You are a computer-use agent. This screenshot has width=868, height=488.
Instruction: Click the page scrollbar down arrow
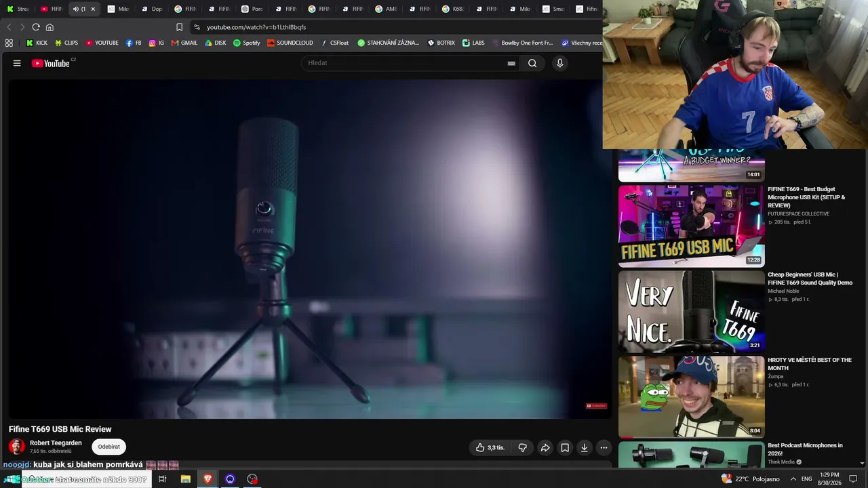point(863,464)
